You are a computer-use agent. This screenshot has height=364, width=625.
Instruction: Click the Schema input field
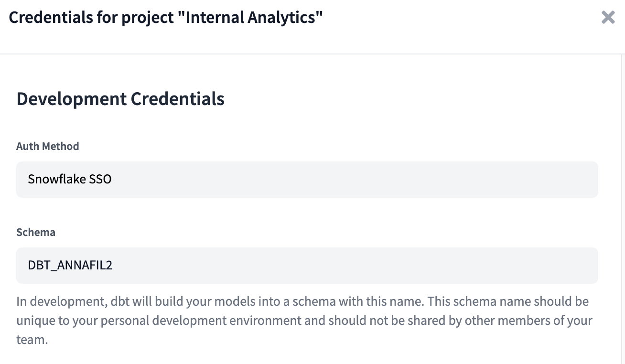307,266
